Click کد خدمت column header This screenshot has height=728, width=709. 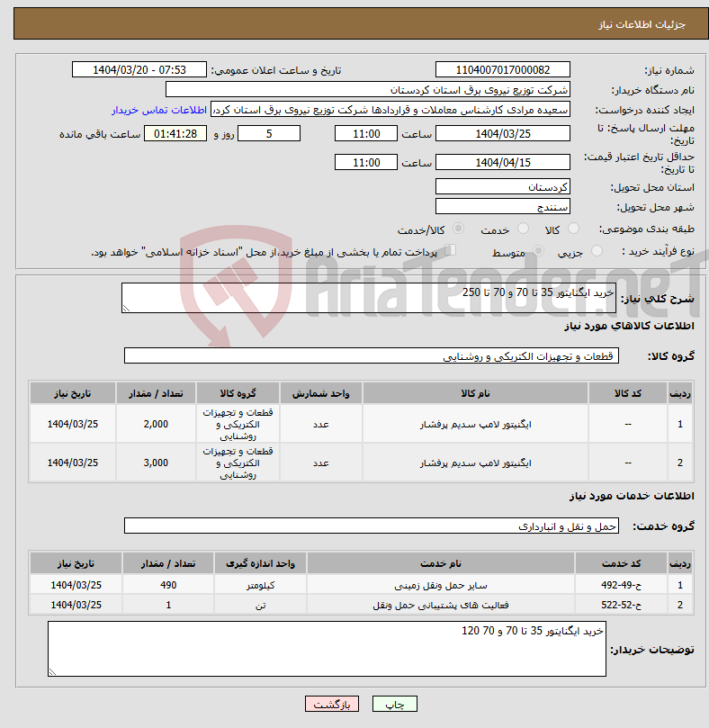coord(621,563)
